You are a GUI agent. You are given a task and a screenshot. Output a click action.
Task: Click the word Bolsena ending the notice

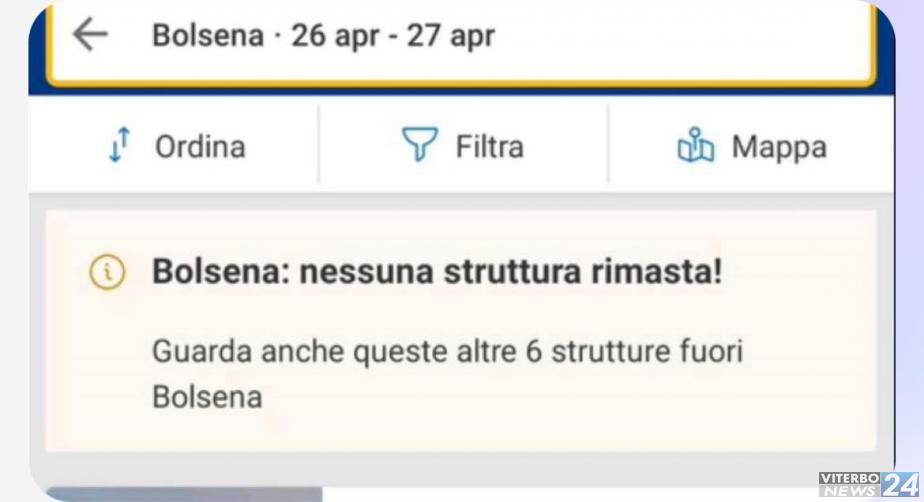pyautogui.click(x=207, y=397)
